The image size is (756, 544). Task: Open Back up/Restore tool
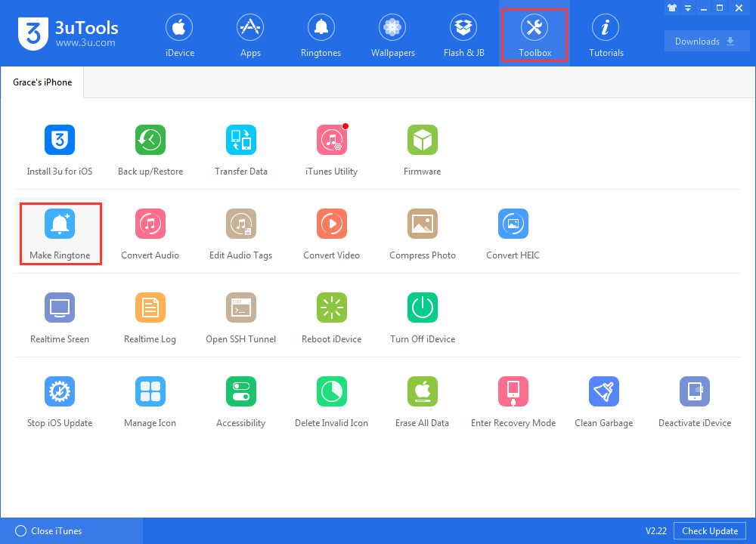[x=150, y=150]
